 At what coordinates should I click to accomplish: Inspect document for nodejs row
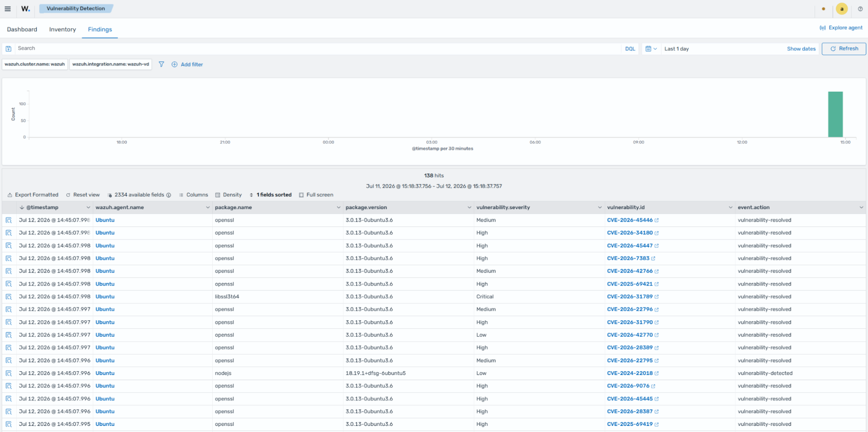coord(9,373)
